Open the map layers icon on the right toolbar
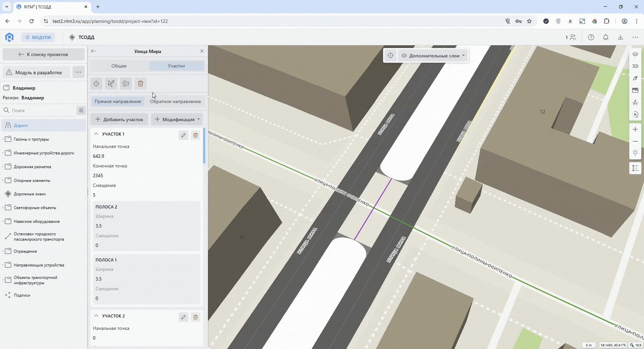This screenshot has width=644, height=349. (x=635, y=54)
